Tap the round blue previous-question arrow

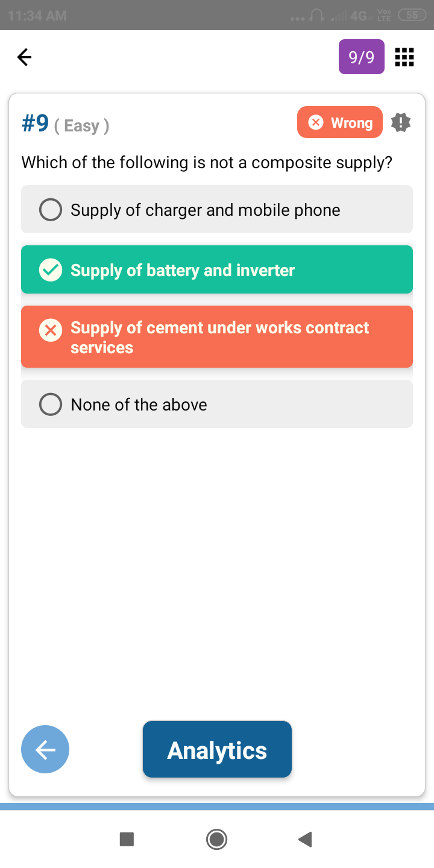(x=45, y=749)
